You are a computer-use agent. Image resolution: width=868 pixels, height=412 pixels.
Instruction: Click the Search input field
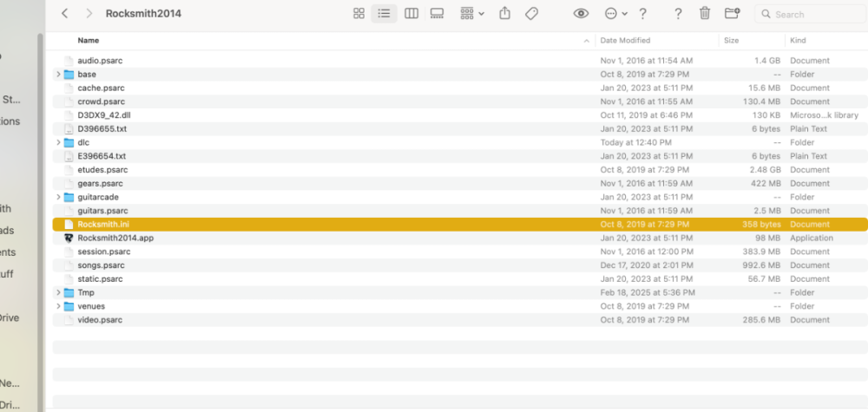[812, 14]
